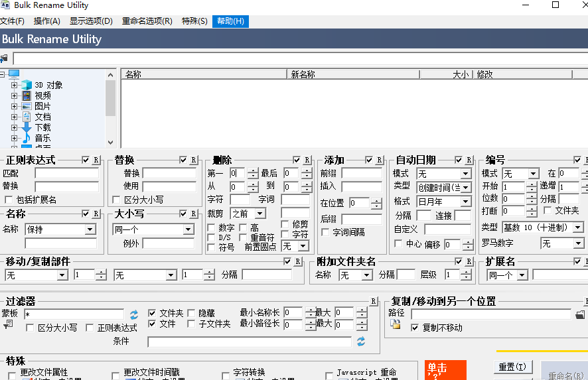
Task: Reset 移动/复制部件 panel with R button
Action: pyautogui.click(x=298, y=261)
